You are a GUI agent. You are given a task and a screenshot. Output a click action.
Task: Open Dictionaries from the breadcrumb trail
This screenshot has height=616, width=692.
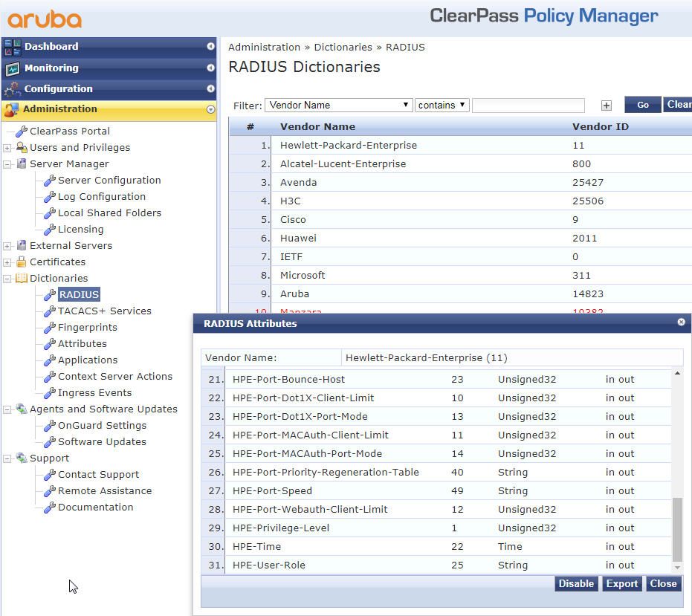point(343,46)
